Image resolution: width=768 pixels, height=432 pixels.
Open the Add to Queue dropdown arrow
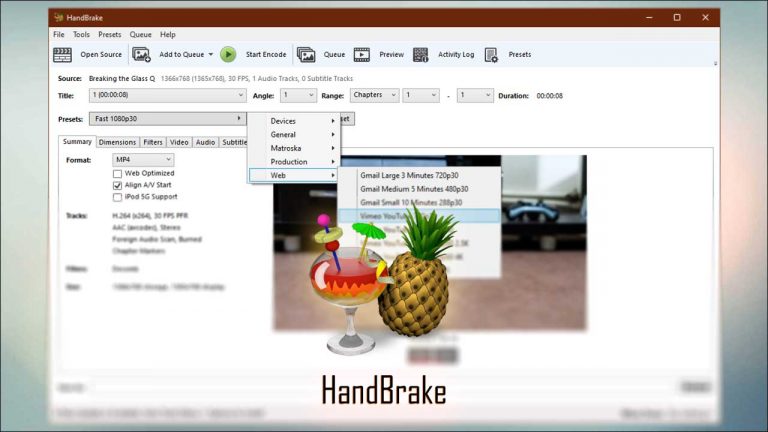[x=211, y=54]
